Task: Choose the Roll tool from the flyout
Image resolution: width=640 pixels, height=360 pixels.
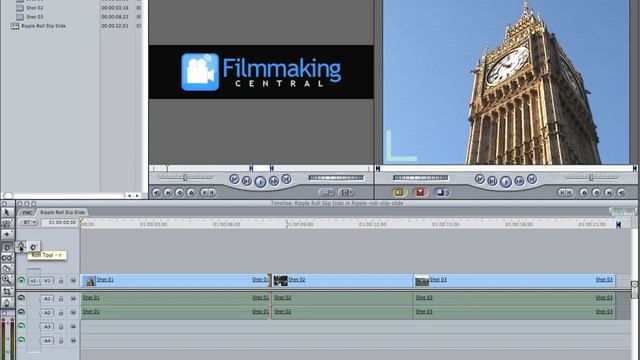Action: click(x=21, y=247)
